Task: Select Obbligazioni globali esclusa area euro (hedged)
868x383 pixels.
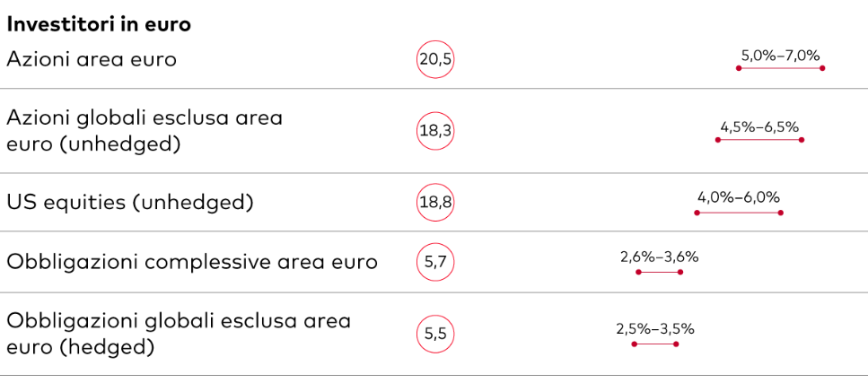Action: (x=179, y=335)
